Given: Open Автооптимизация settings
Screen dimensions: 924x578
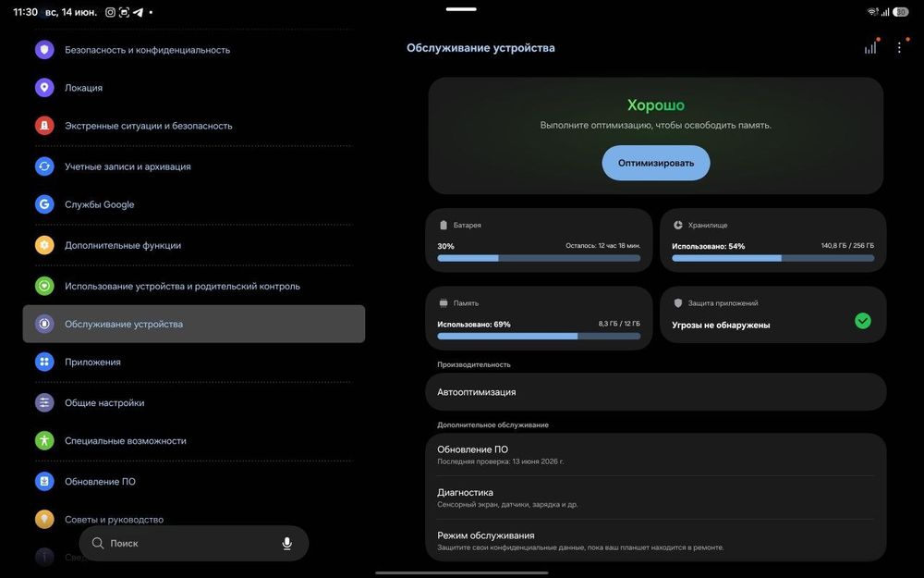Looking at the screenshot, I should click(655, 391).
